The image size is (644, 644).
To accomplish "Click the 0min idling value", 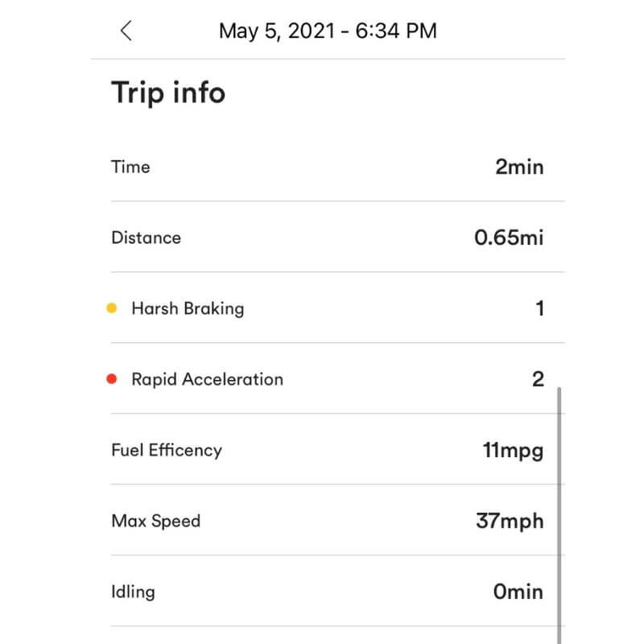I will (x=518, y=592).
